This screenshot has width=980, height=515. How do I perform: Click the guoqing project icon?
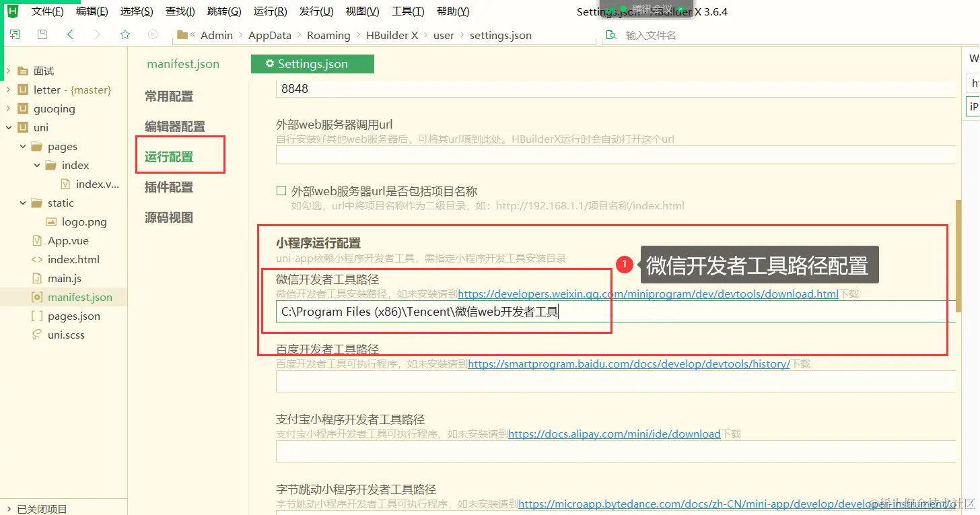(23, 108)
